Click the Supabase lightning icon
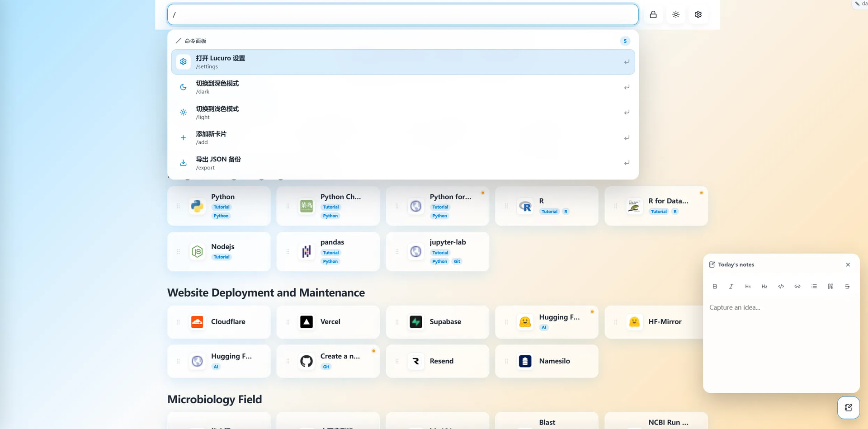 416,322
